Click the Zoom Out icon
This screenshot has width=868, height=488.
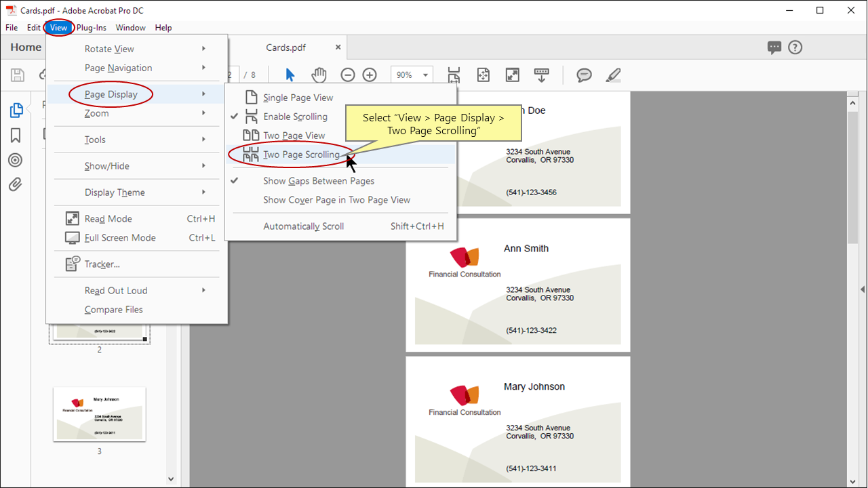click(x=347, y=75)
